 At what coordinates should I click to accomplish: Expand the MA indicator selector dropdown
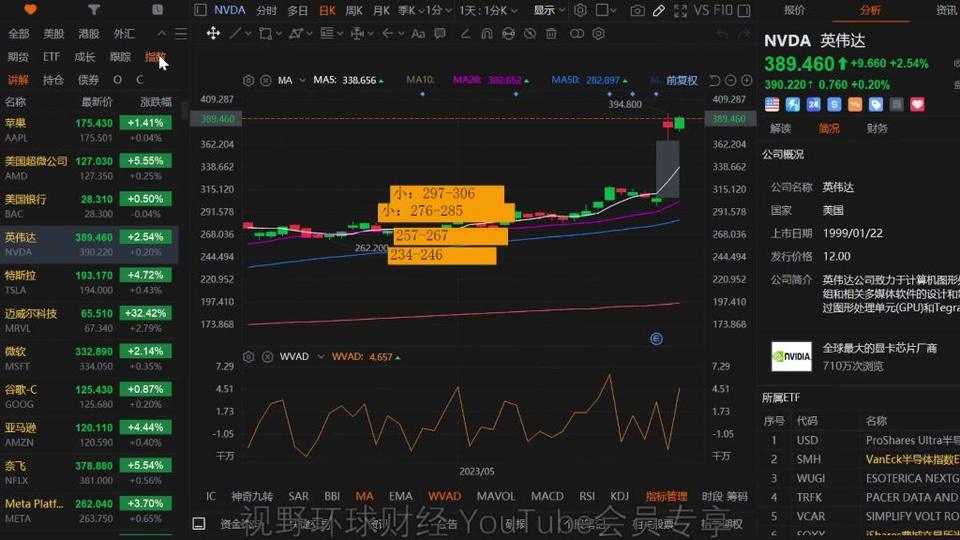click(x=302, y=80)
